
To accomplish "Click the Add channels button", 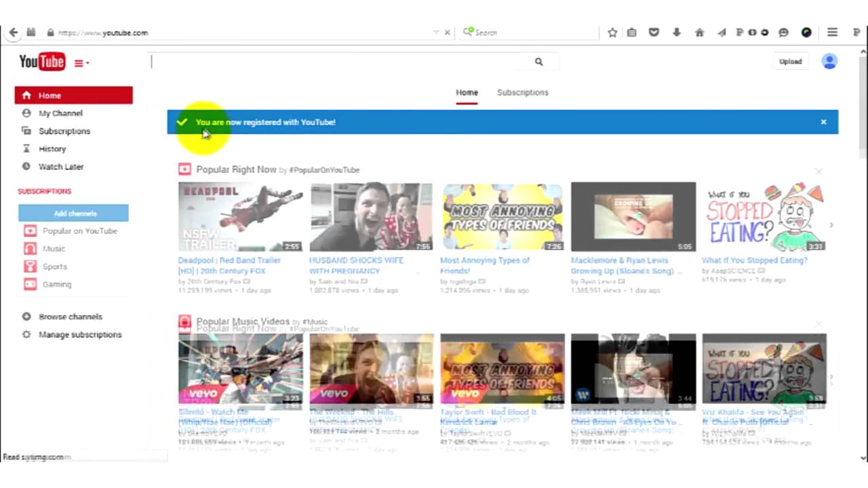I will 74,213.
